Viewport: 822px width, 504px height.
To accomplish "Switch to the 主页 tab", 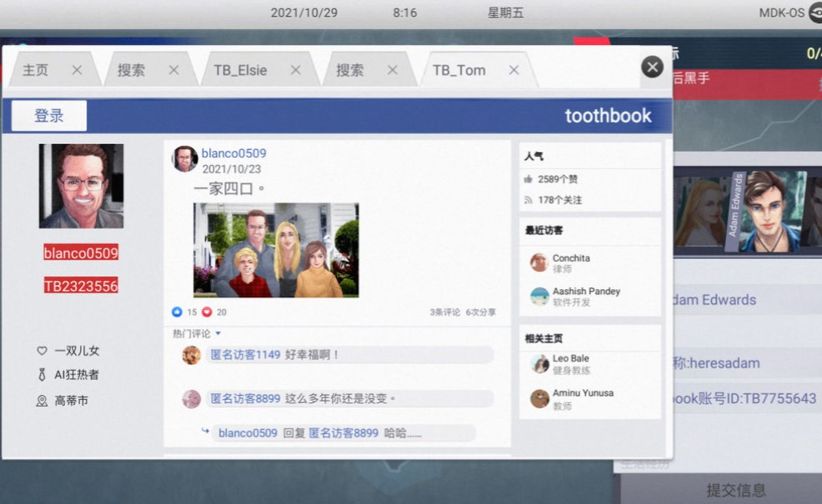I will click(x=36, y=70).
